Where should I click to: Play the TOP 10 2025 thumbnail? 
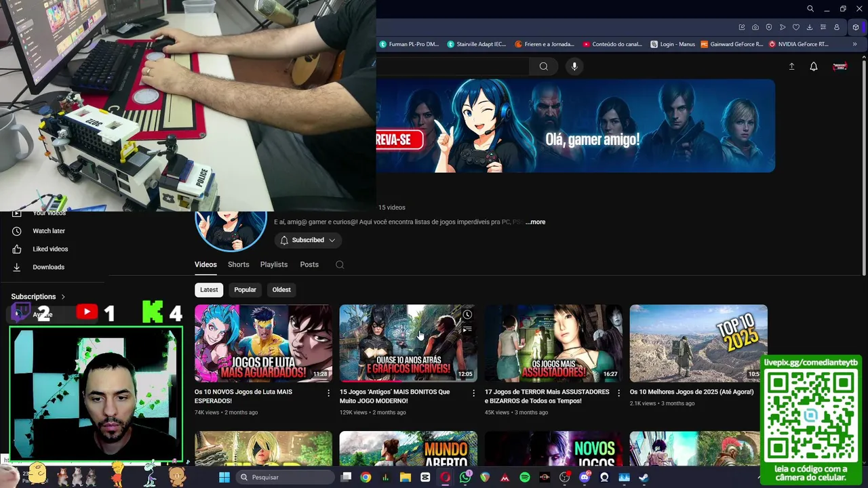point(698,343)
